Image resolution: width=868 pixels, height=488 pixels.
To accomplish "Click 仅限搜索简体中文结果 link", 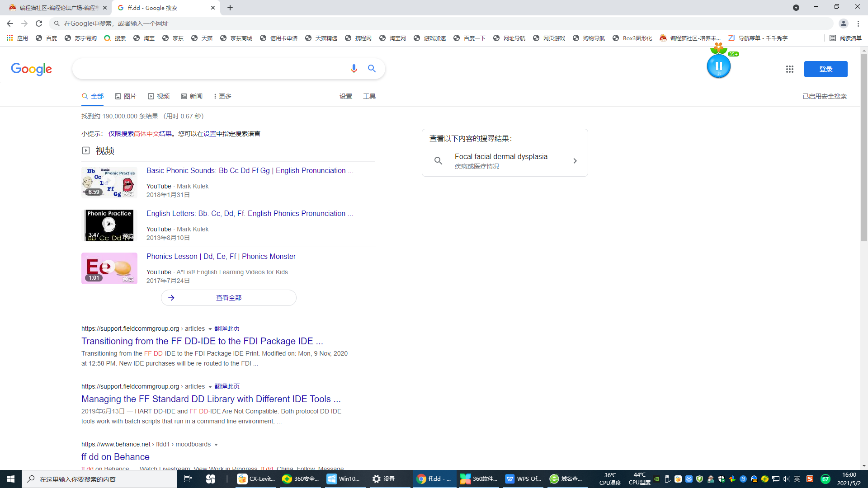I will point(140,134).
